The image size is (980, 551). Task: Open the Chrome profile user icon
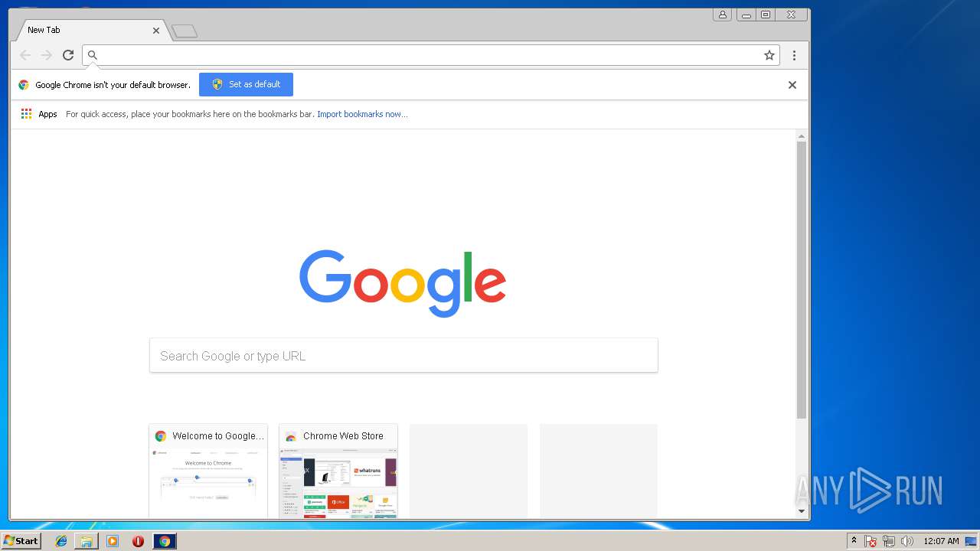point(722,15)
